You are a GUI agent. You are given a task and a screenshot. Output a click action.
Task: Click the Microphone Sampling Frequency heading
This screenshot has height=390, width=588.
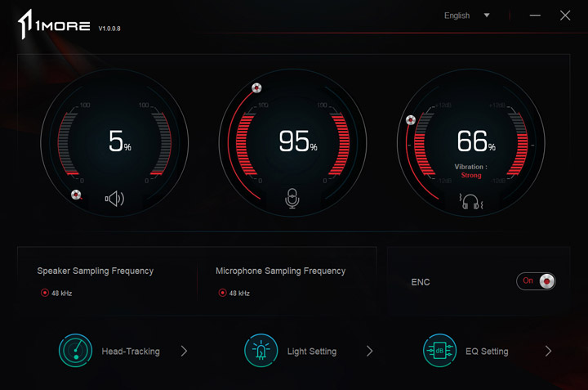coord(280,271)
